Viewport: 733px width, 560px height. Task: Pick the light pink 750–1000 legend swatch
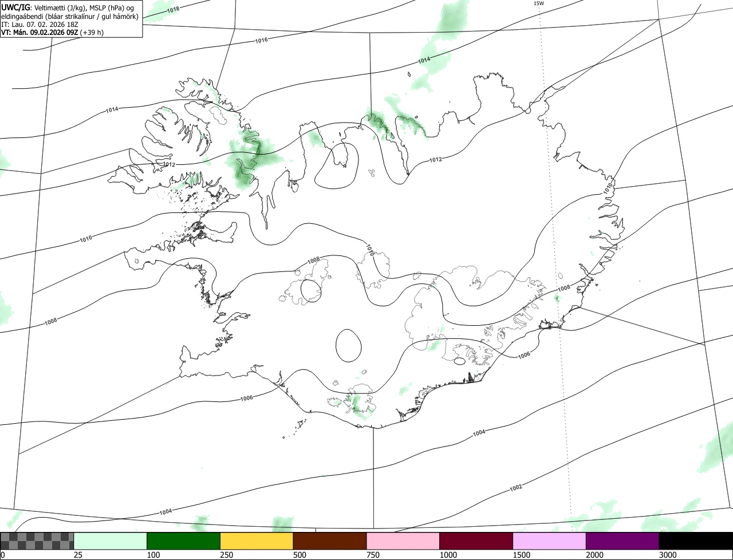(403, 541)
